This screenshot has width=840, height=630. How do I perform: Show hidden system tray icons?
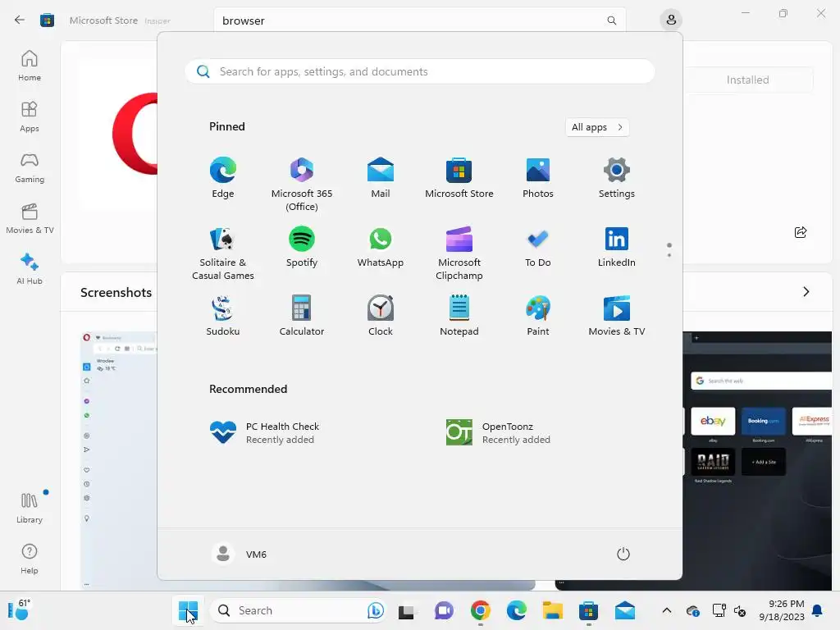click(666, 610)
